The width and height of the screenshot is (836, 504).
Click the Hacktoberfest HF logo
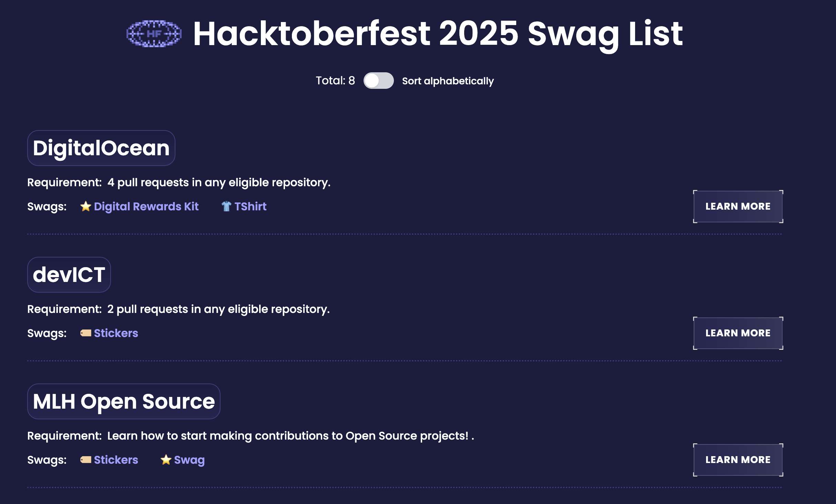point(154,34)
